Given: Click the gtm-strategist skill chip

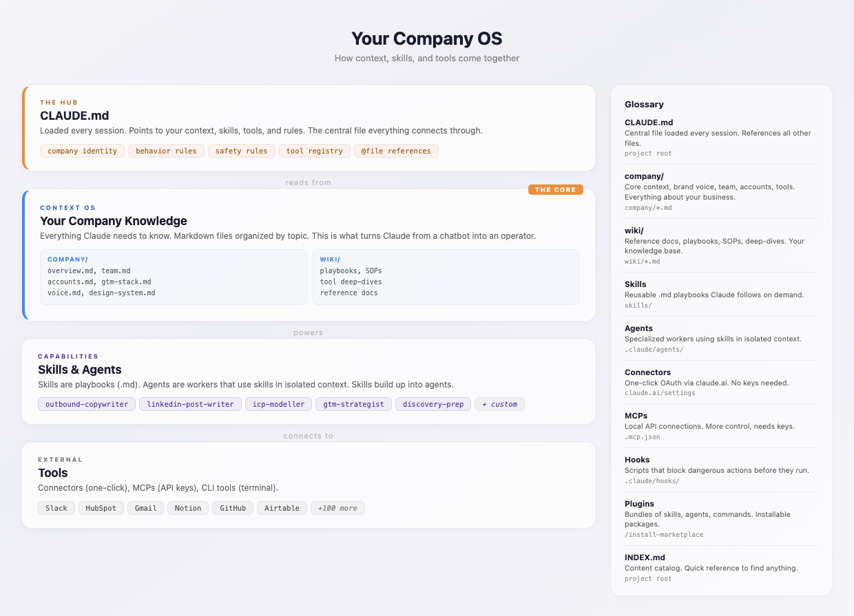Looking at the screenshot, I should pos(354,404).
